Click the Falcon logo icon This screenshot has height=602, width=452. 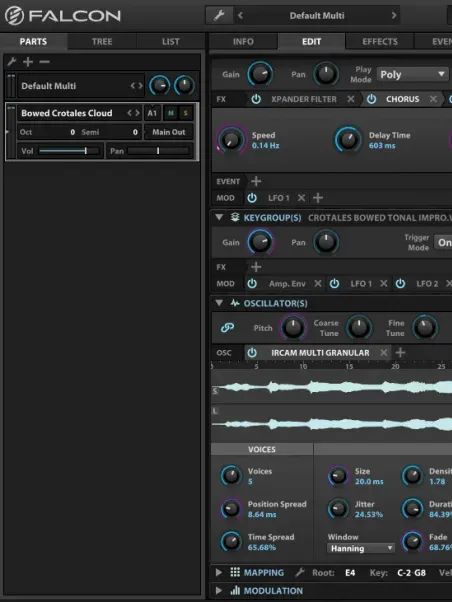click(x=14, y=16)
